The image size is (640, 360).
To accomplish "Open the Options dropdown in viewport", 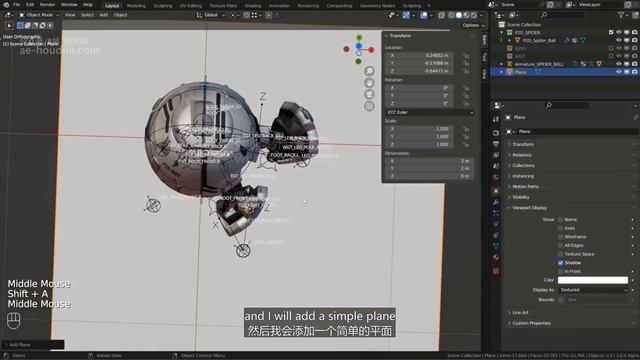I will coord(473,25).
